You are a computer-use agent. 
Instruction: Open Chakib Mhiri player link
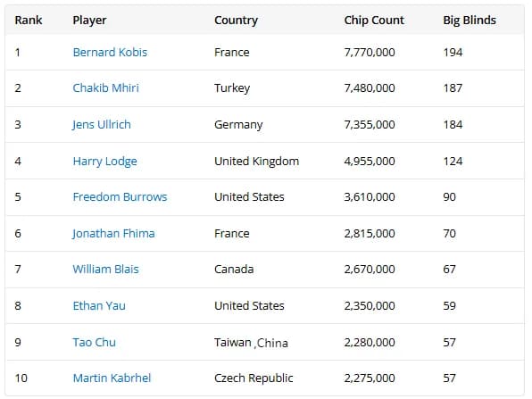pos(106,87)
